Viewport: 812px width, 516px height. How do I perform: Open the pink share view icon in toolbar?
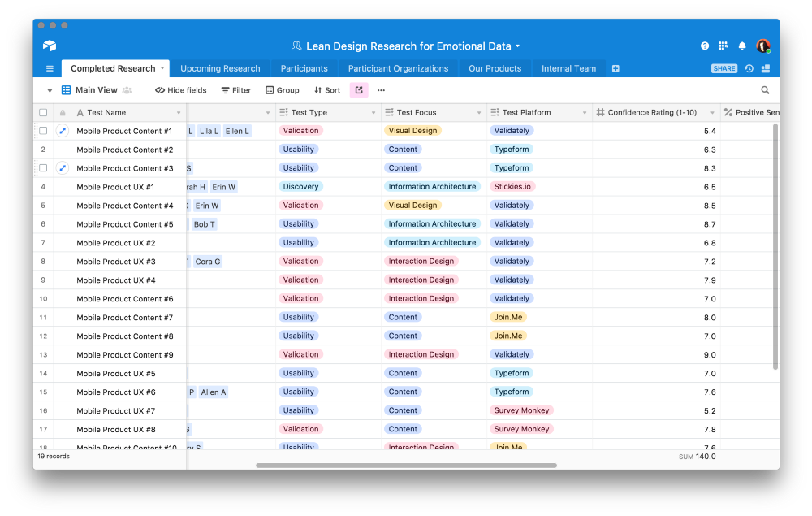click(x=358, y=90)
